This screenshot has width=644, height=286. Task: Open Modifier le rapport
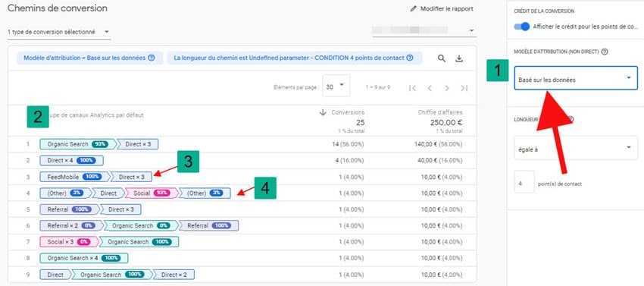pyautogui.click(x=442, y=8)
